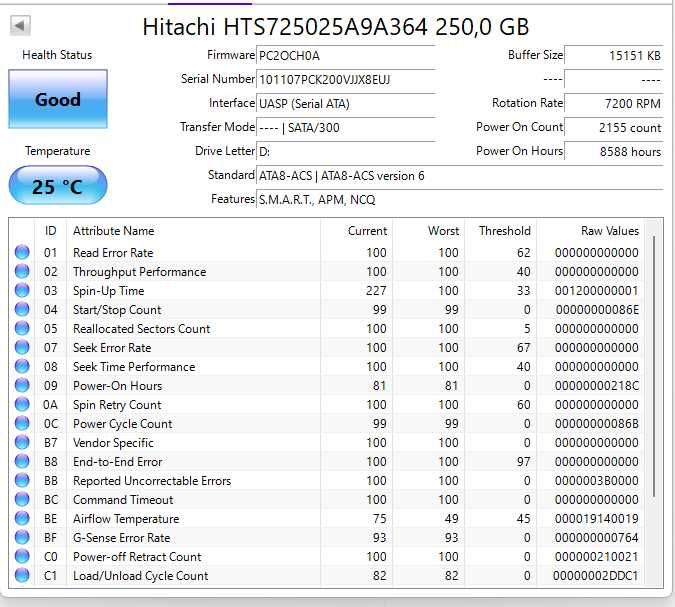This screenshot has height=607, width=675.
Task: Click the Firmware field PC2OCH0A
Action: [346, 56]
